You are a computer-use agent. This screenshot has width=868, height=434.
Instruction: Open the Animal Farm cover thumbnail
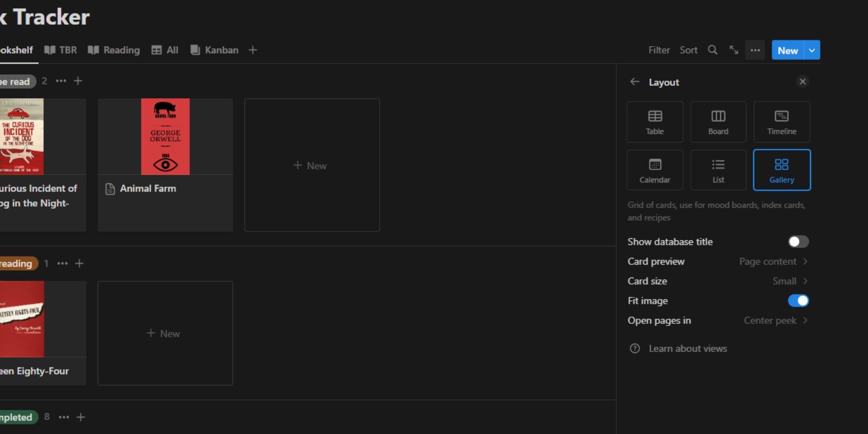pos(165,136)
